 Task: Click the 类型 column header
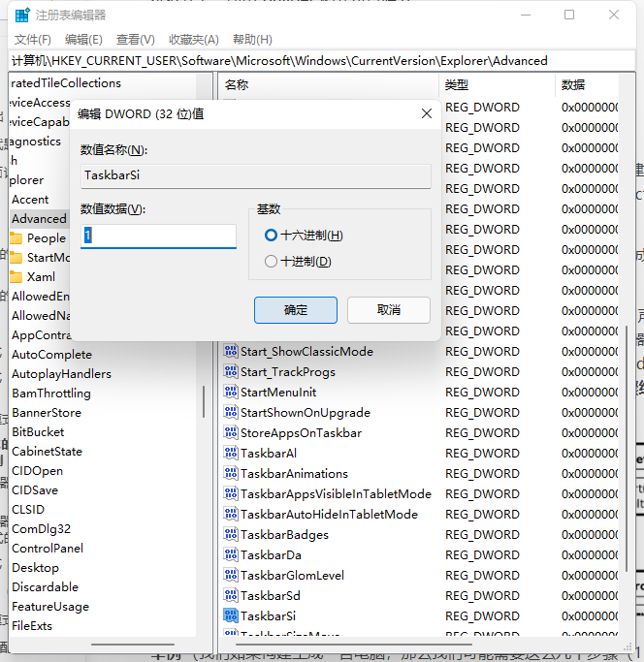tap(457, 85)
